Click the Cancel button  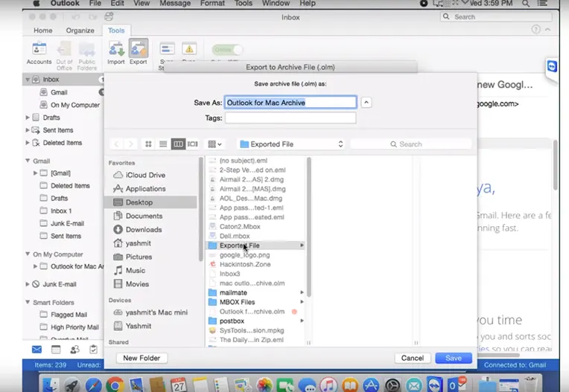(413, 358)
